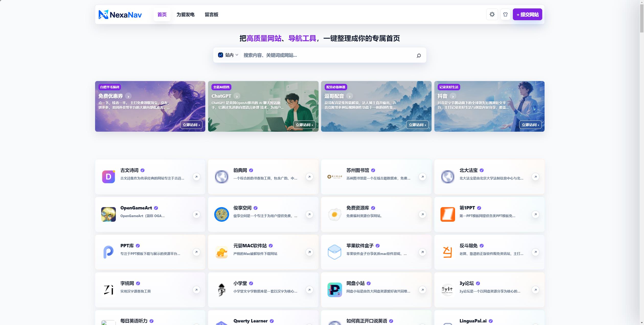Open the 如何真正开口说英语 card title
Image resolution: width=644 pixels, height=325 pixels.
coord(367,321)
